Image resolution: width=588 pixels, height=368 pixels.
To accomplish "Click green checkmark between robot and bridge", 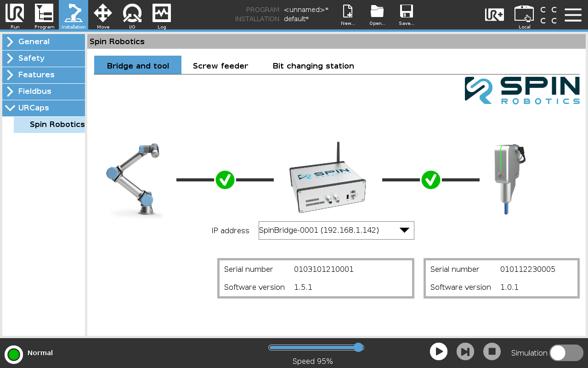I will pyautogui.click(x=225, y=180).
